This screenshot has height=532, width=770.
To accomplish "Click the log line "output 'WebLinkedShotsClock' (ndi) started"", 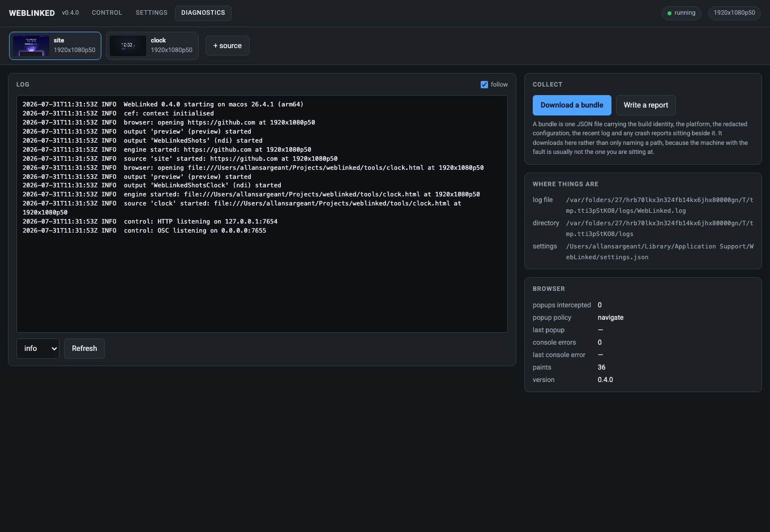I will pos(152,185).
